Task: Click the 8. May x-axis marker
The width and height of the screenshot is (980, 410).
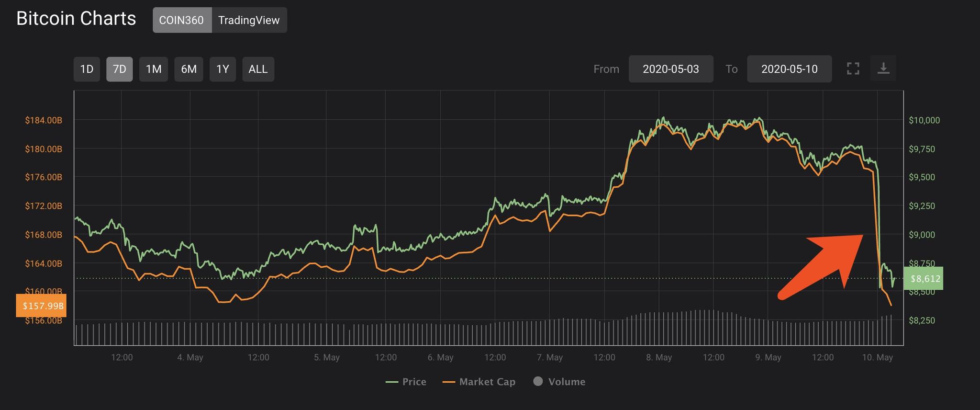Action: [x=659, y=357]
